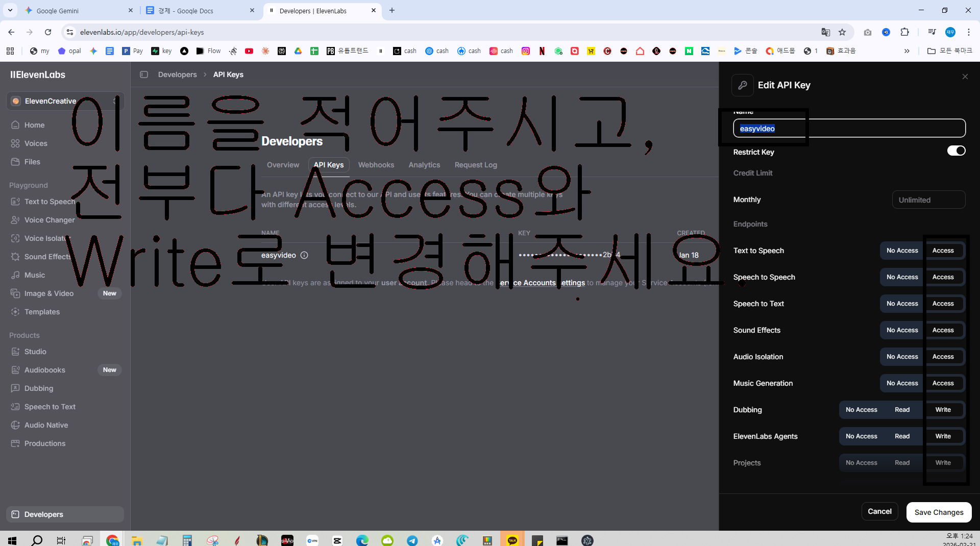Expand ElevenCreative workspace switcher
Viewport: 980px width, 546px height.
tap(65, 101)
